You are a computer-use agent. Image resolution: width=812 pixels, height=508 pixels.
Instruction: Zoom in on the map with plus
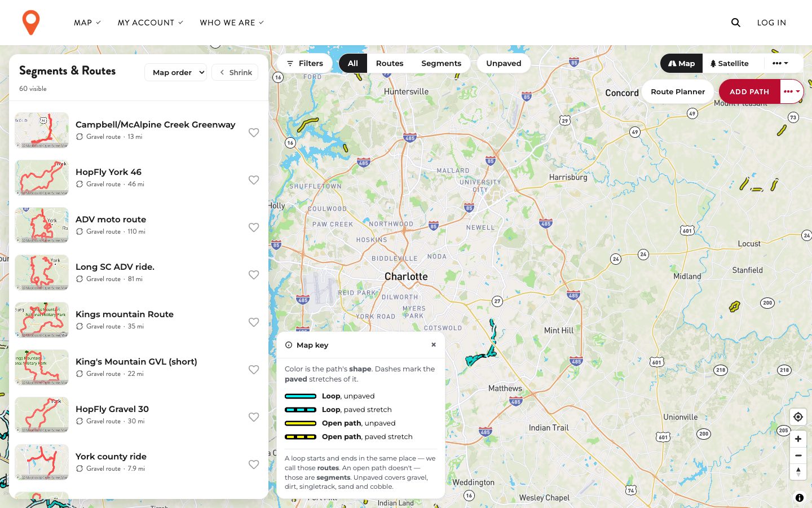click(798, 439)
